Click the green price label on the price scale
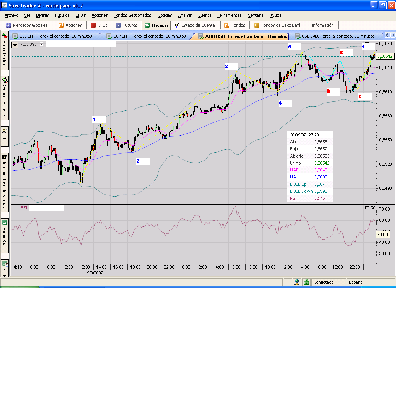396x400 pixels. coord(385,57)
